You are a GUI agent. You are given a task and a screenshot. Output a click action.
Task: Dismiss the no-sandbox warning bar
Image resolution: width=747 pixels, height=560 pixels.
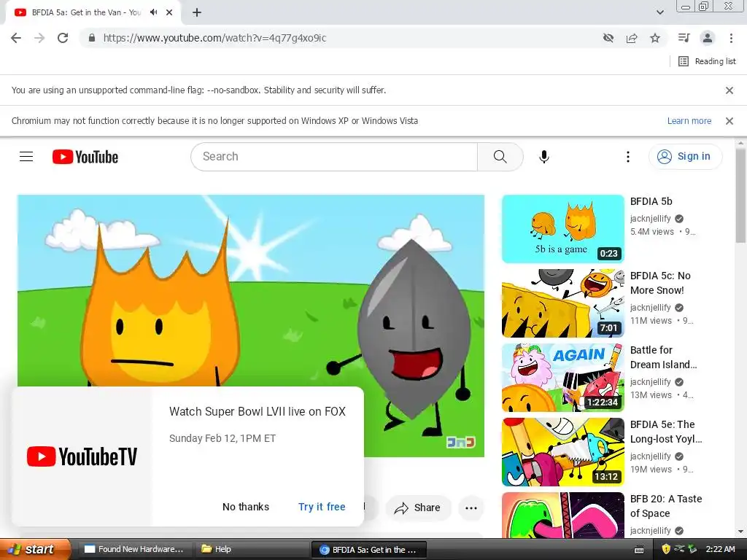729,90
